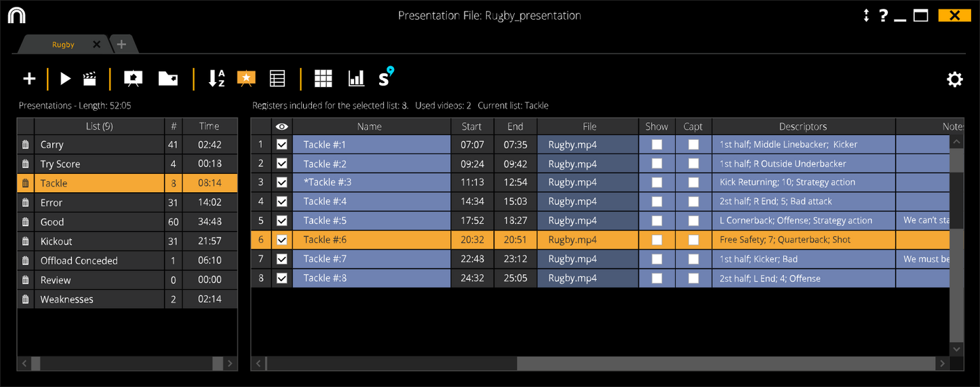Click the Descriptors column header
980x387 pixels.
click(803, 126)
